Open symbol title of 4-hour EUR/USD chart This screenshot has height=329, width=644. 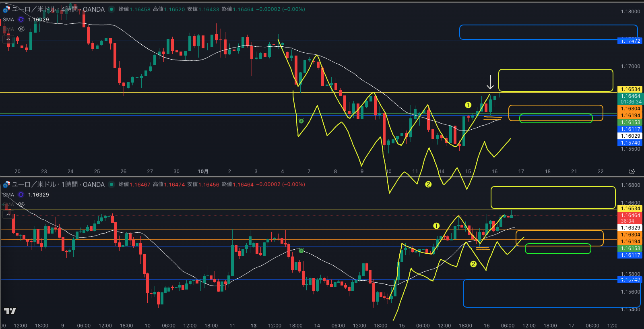(58, 9)
